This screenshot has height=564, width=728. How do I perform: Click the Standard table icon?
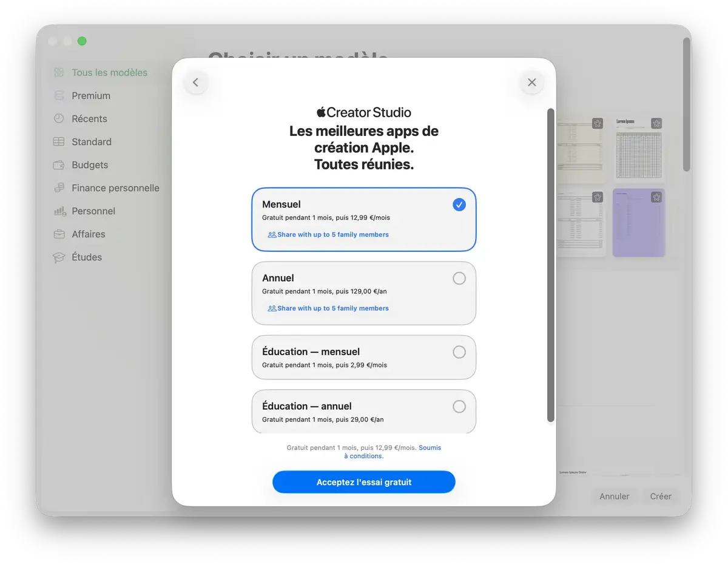pos(59,142)
